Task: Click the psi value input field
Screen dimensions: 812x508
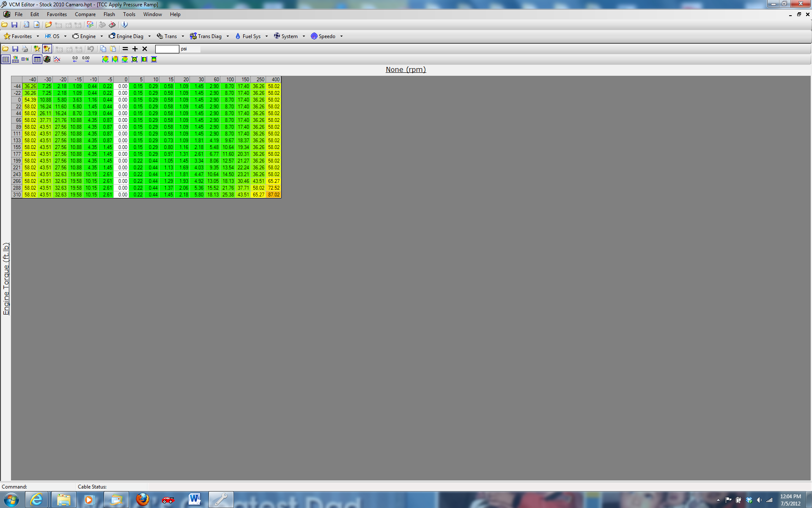Action: 167,49
